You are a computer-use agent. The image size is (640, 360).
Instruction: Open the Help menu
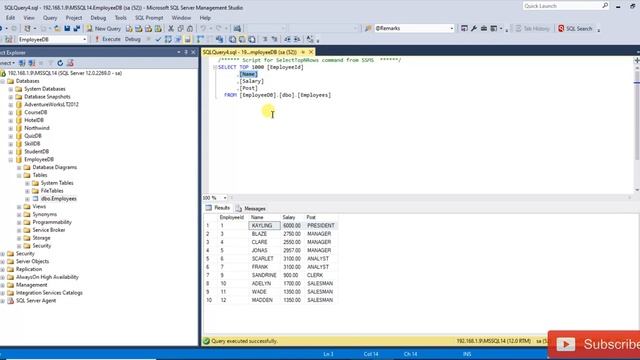205,18
